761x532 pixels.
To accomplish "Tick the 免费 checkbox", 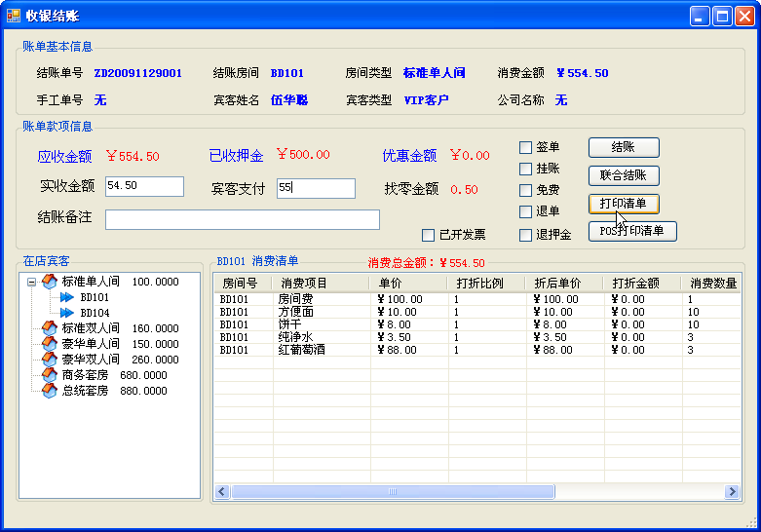I will click(526, 191).
